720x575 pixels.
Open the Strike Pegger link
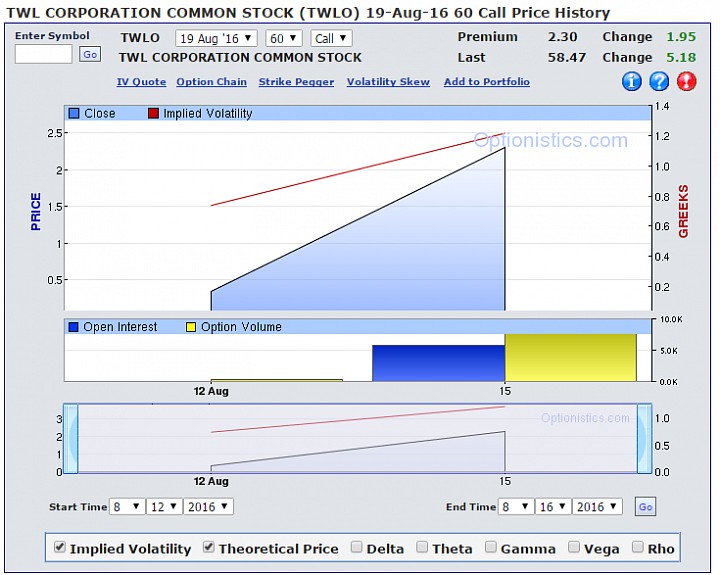tap(296, 82)
